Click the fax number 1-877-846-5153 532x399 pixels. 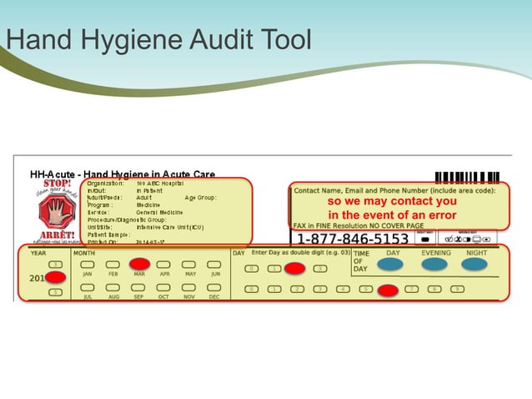point(353,239)
